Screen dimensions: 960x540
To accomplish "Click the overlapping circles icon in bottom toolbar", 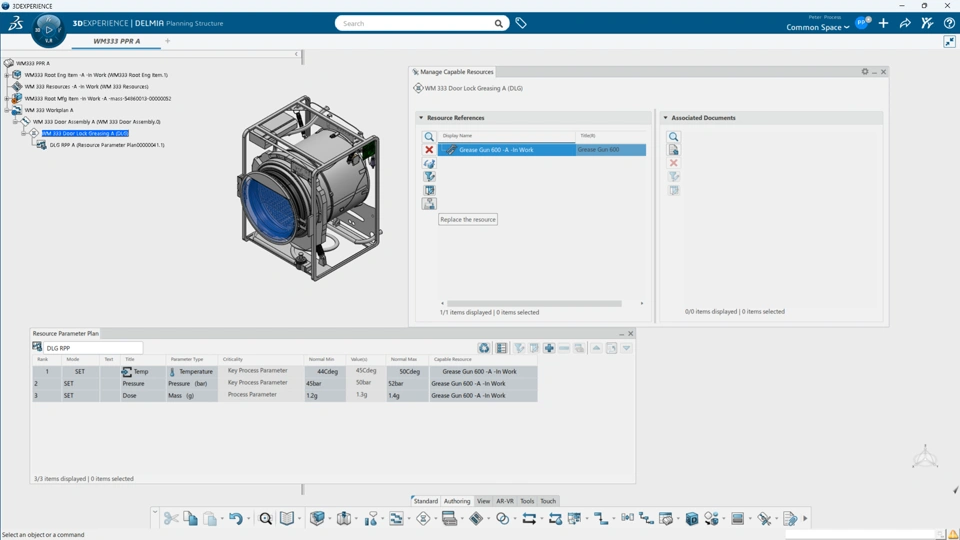I will pyautogui.click(x=502, y=519).
